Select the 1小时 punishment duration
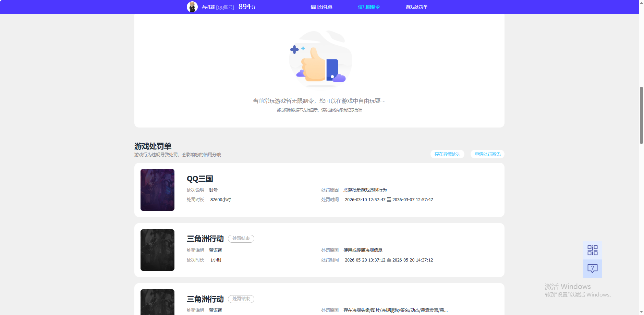Viewport: 644px width, 315px height. (x=216, y=260)
